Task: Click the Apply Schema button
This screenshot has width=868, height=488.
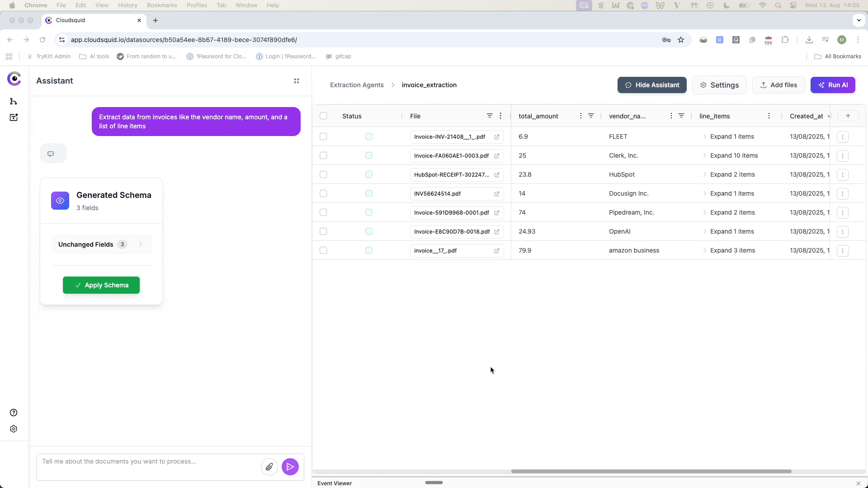Action: point(101,285)
